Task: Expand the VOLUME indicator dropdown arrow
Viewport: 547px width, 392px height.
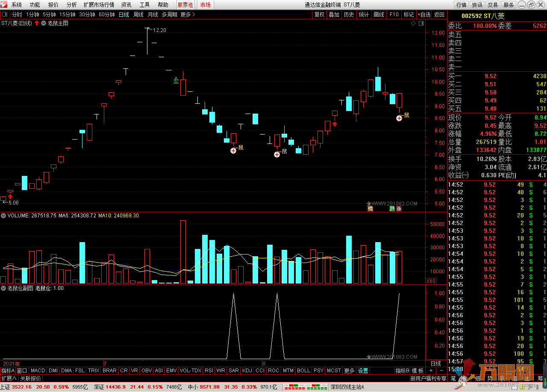Action: click(3, 216)
